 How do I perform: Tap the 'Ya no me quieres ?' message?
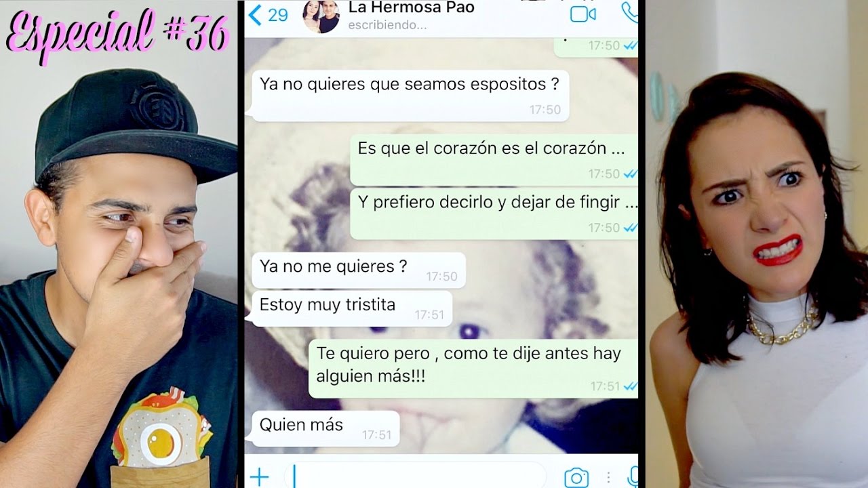[x=359, y=270]
